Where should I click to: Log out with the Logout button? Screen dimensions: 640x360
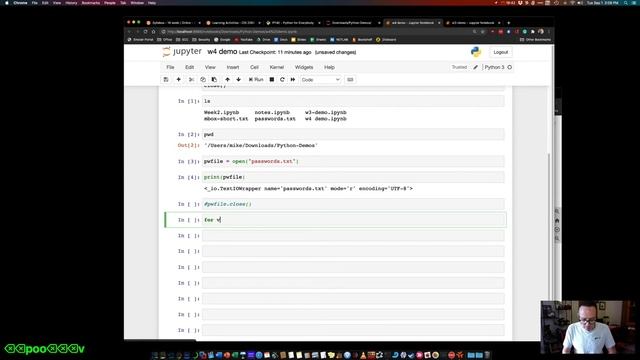(500, 52)
